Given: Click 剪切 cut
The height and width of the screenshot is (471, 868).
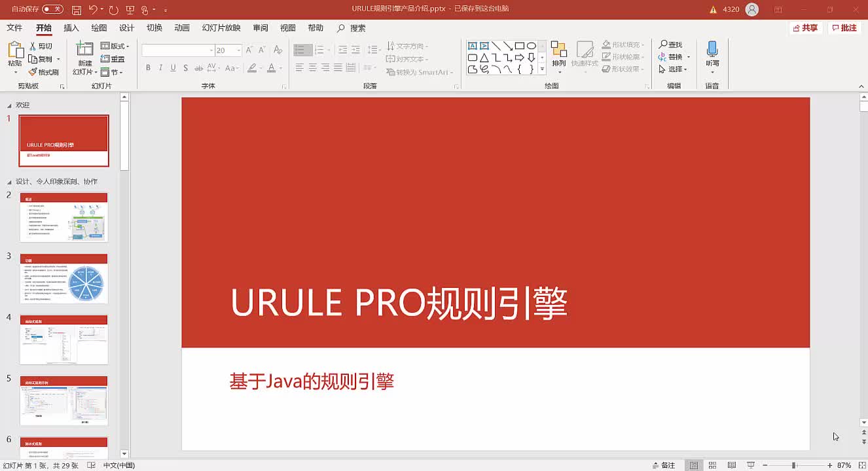Looking at the screenshot, I should tap(40, 46).
